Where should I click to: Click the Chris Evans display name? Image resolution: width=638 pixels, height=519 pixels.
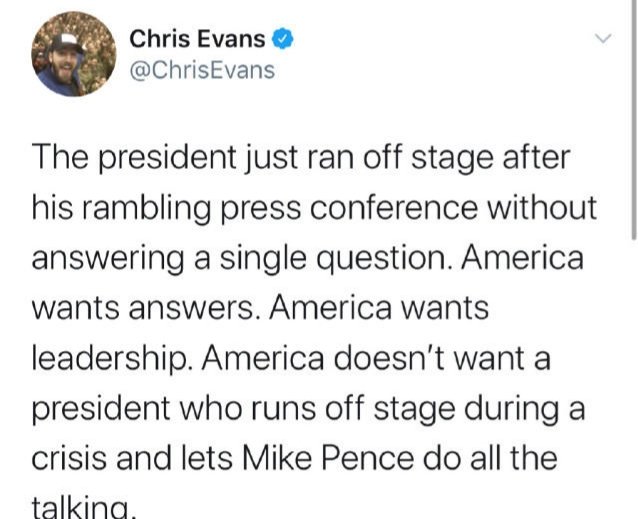point(197,39)
